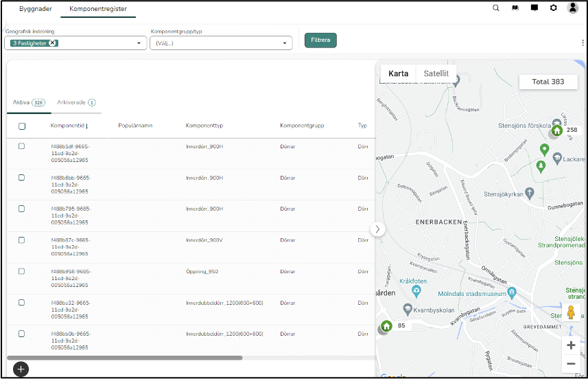Click the house marker labeled 85
Image resolution: width=588 pixels, height=379 pixels.
coord(386,325)
